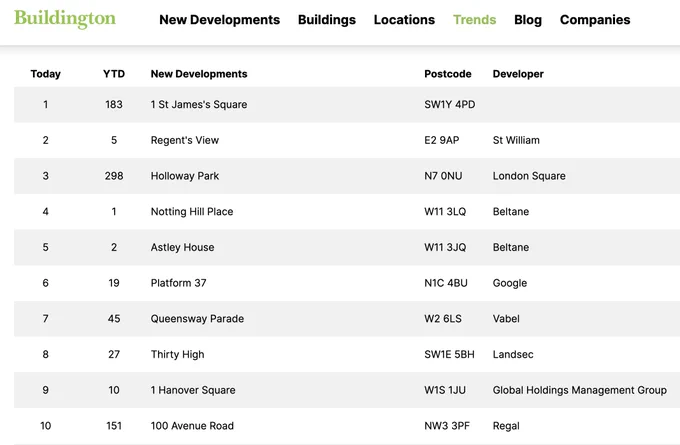The height and width of the screenshot is (445, 680).
Task: Click the Postcode column header
Action: click(x=448, y=74)
